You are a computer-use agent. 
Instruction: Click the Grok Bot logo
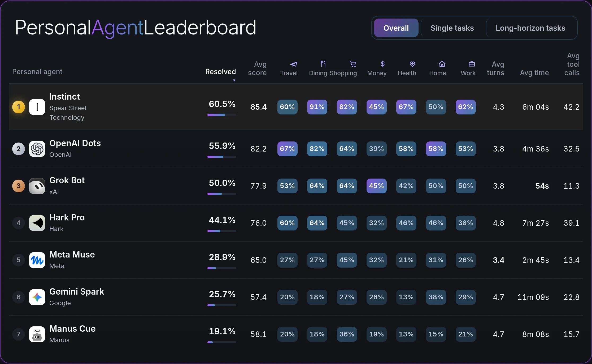[x=37, y=186]
